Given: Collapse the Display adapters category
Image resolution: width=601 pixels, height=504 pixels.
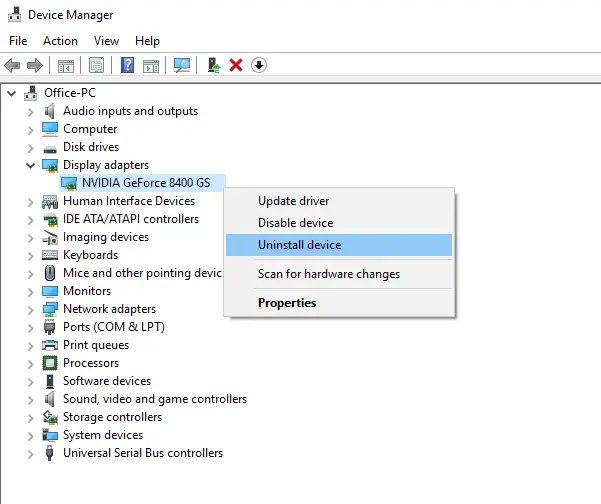Looking at the screenshot, I should [x=30, y=165].
